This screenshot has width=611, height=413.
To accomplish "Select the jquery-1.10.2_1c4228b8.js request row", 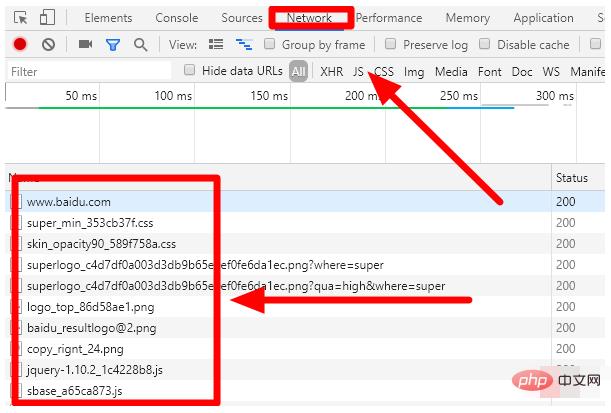I will tap(96, 369).
